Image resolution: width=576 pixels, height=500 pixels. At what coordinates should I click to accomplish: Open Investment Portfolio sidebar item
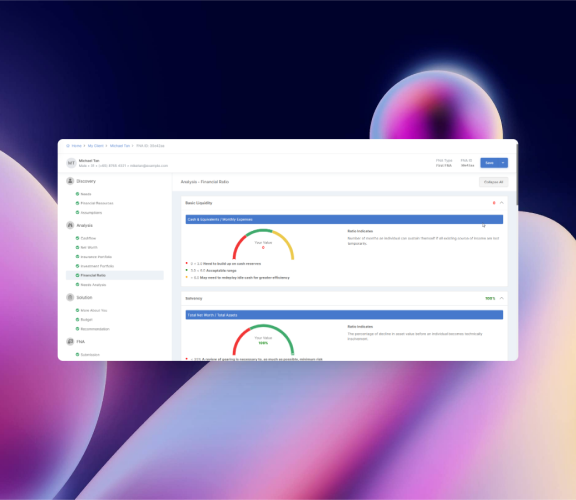(97, 266)
